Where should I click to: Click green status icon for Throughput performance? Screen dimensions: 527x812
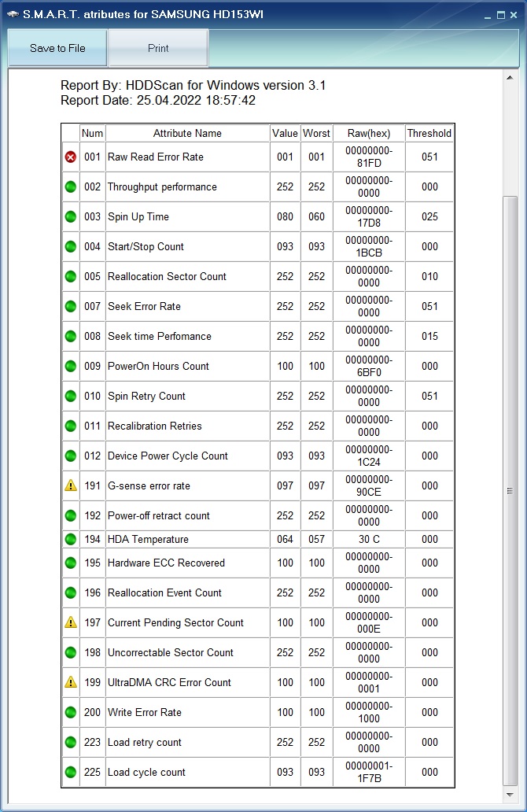point(71,187)
